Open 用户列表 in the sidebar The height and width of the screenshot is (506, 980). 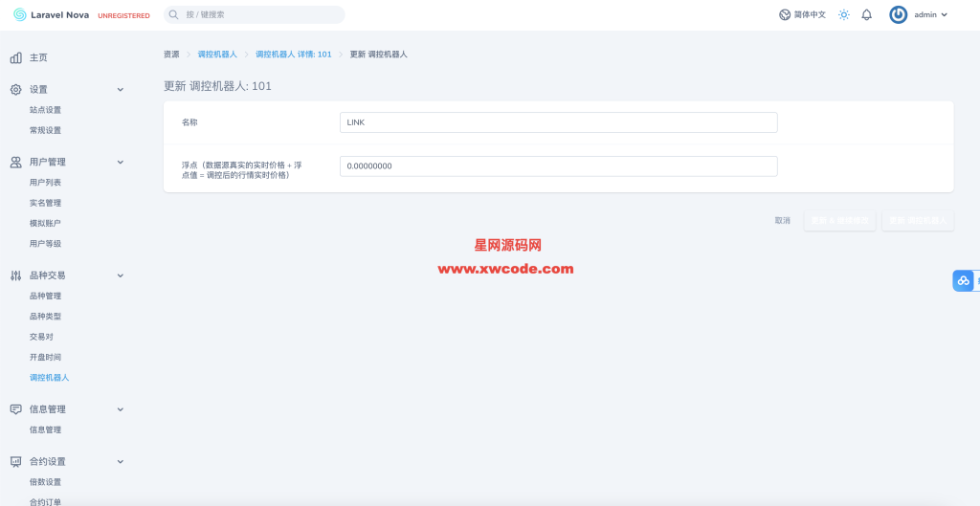pyautogui.click(x=45, y=183)
